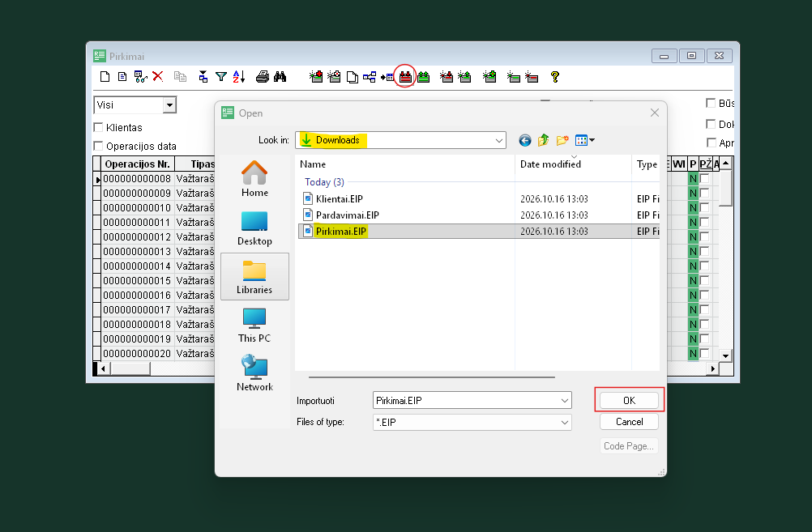Click the Up One Level folder icon
The image size is (812, 532).
pos(543,140)
